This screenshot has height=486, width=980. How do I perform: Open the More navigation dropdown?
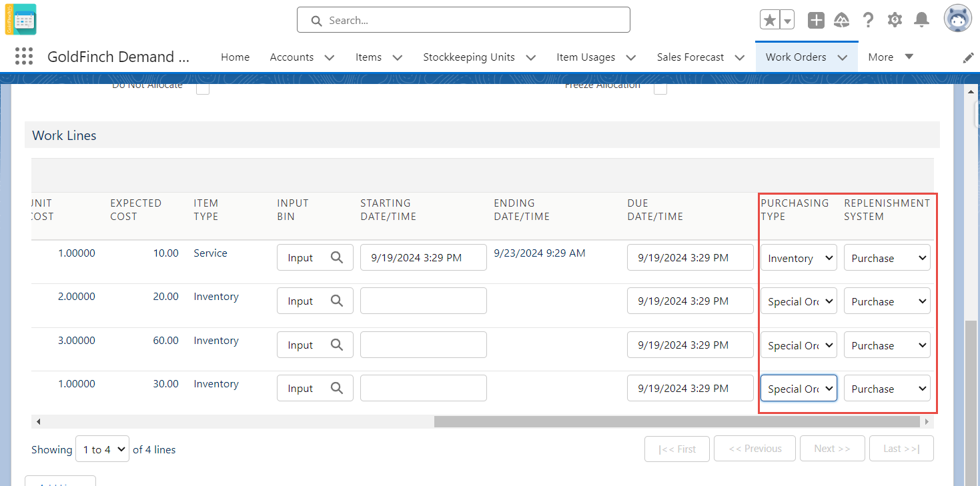click(x=891, y=57)
